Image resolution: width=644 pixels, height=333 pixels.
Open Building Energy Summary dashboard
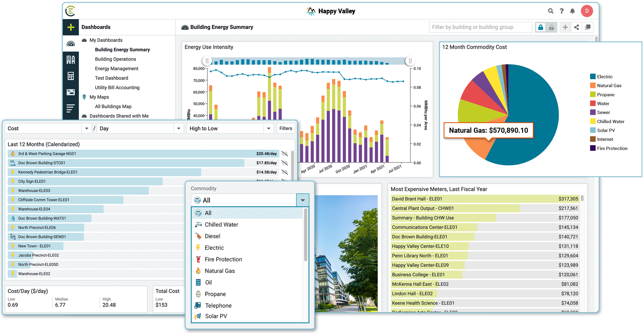pyautogui.click(x=122, y=50)
